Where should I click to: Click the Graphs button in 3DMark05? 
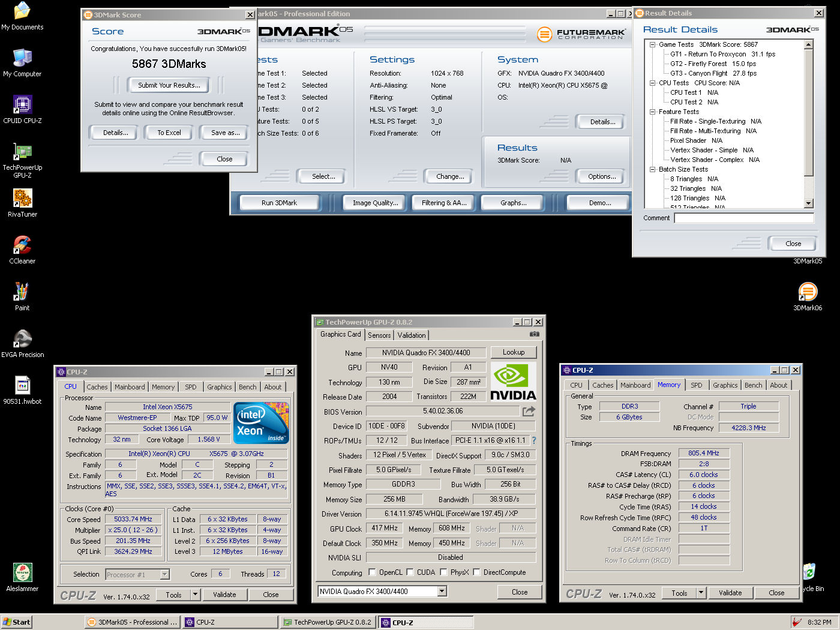click(513, 203)
